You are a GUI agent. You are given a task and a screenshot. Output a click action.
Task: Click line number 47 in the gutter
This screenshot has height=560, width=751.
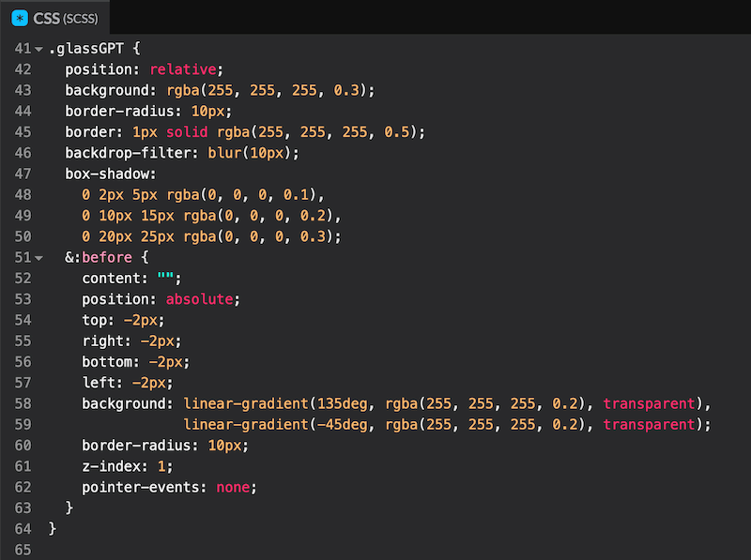pos(23,174)
